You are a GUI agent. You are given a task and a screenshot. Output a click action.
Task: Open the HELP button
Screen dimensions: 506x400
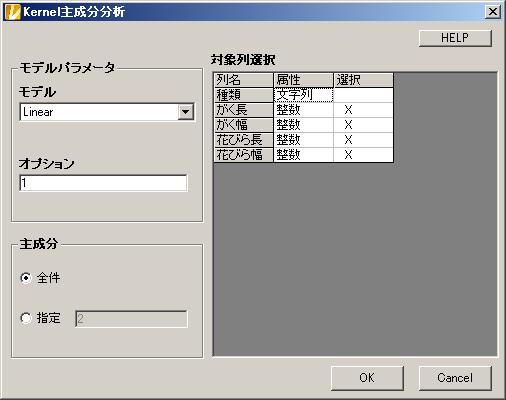click(x=455, y=38)
